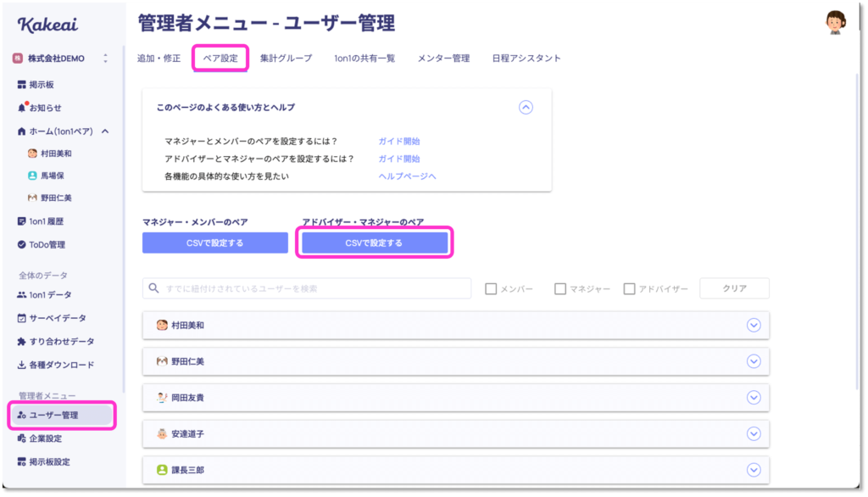Click 村田美和 avatar in the user list
The height and width of the screenshot is (497, 868).
(162, 325)
